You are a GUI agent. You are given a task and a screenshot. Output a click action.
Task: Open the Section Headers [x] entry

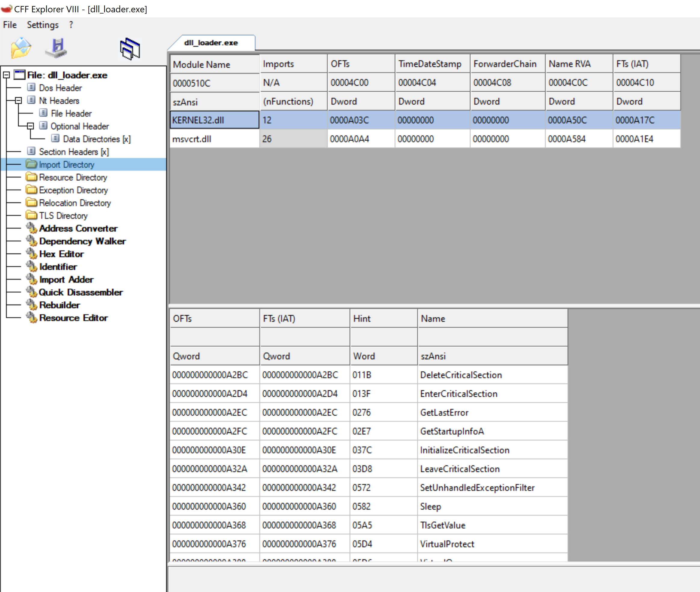74,152
